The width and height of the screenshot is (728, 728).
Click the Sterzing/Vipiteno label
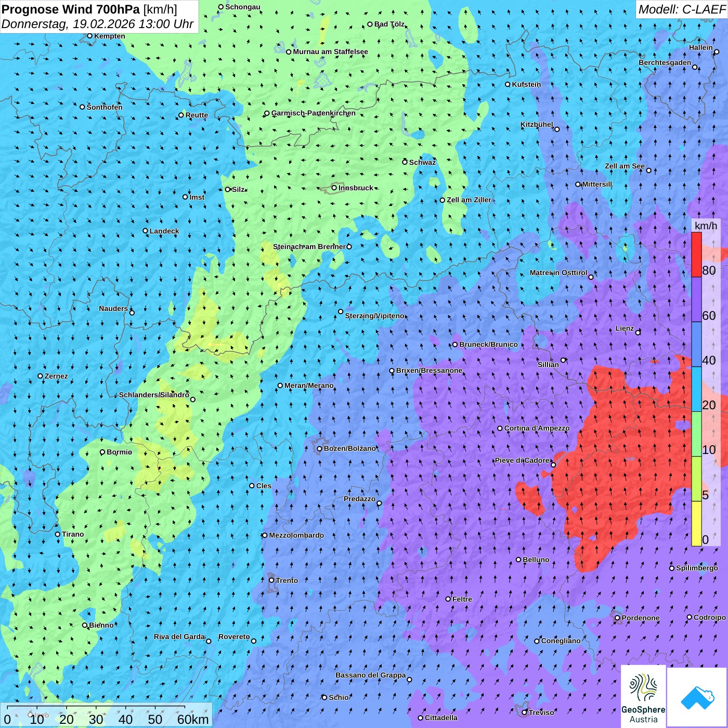click(x=374, y=316)
